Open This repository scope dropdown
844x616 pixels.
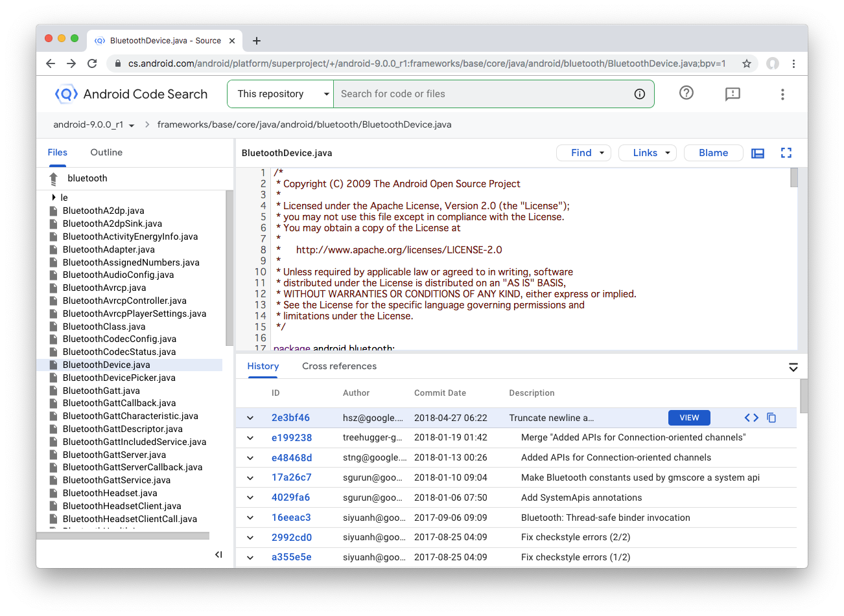pos(280,94)
